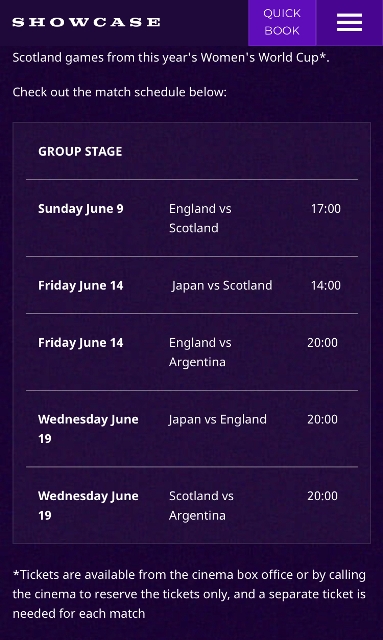This screenshot has height=640, width=383.
Task: Select Japan vs England match
Action: pyautogui.click(x=218, y=419)
